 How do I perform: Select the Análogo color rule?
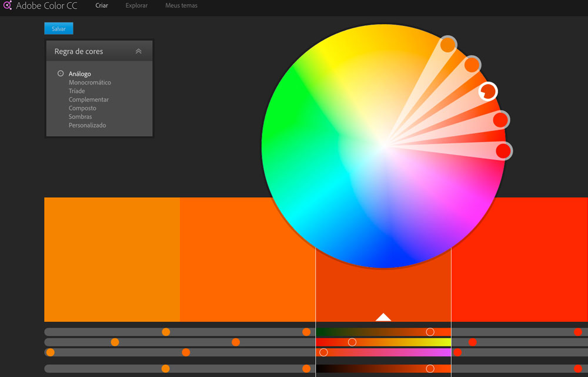[79, 74]
